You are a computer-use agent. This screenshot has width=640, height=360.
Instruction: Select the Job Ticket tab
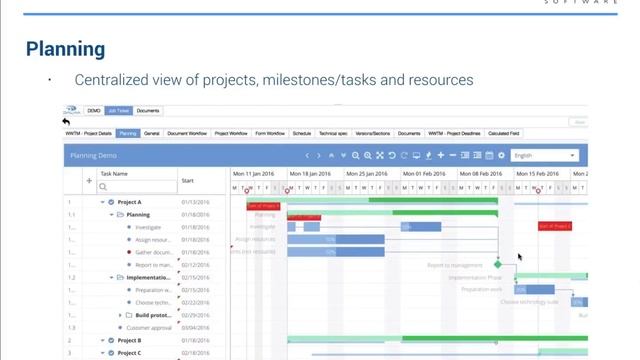pyautogui.click(x=119, y=111)
